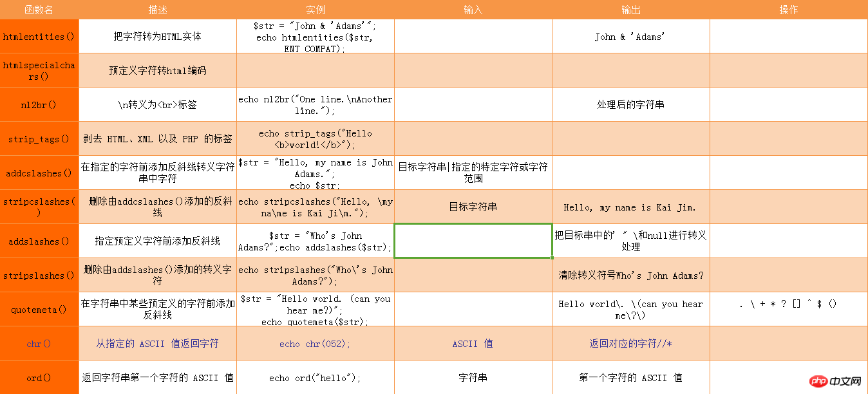Image resolution: width=868 pixels, height=394 pixels.
Task: Click the echo chr(052); example cell
Action: 316,343
